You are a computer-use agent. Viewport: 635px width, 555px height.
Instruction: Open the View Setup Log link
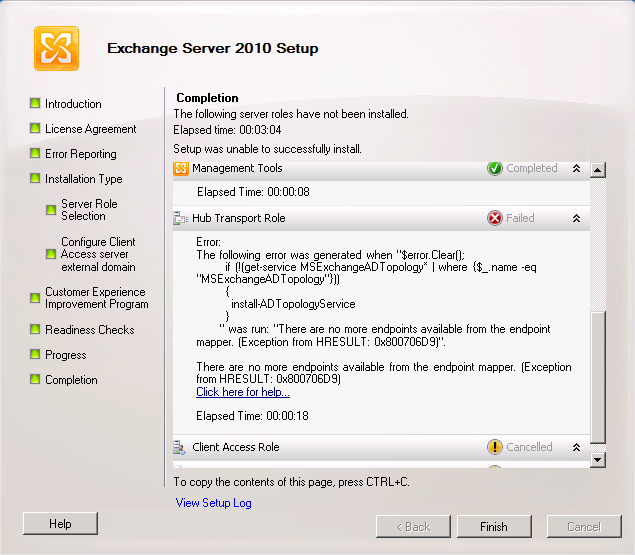tap(213, 503)
